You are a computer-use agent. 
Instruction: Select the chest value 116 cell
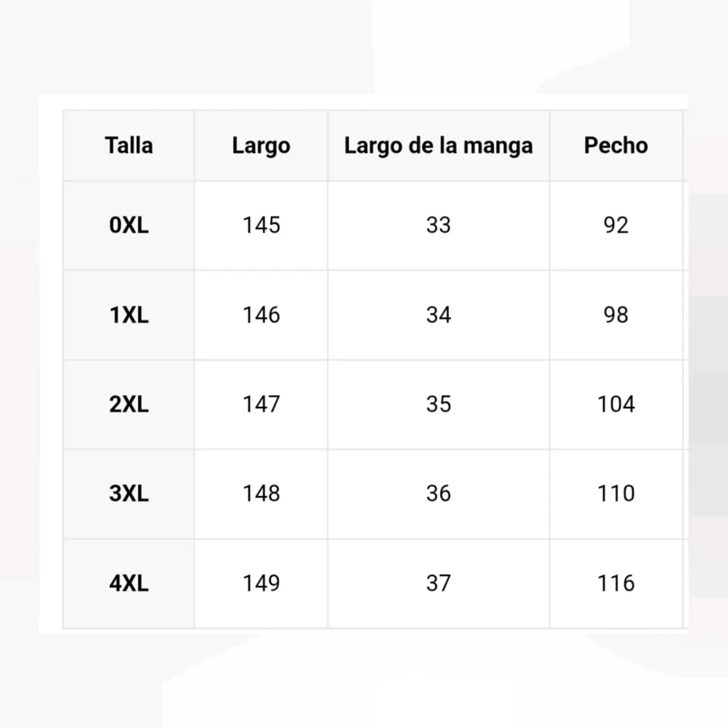point(616,583)
